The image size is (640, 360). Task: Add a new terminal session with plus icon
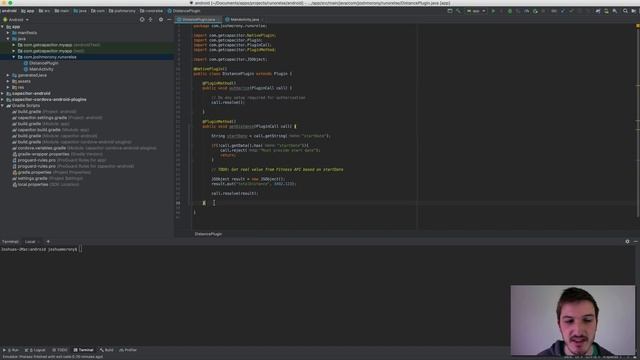pyautogui.click(x=48, y=242)
